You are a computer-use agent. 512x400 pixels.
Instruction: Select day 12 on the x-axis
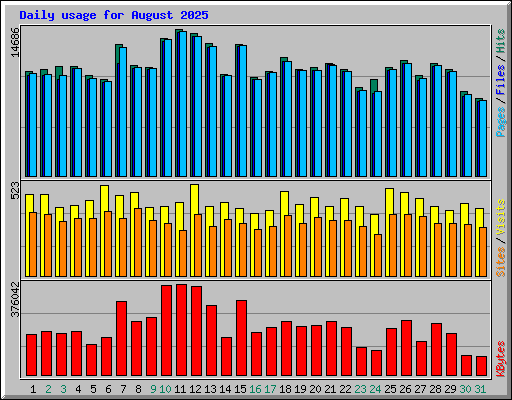click(195, 389)
